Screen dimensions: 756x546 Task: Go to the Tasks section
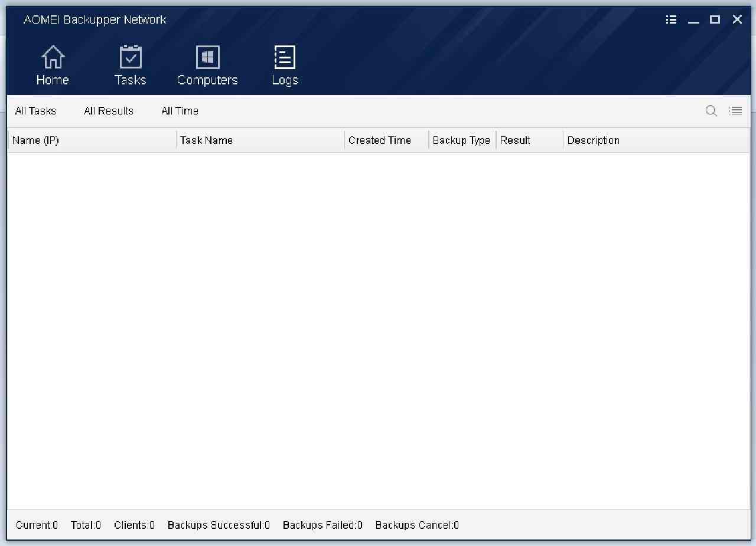[x=130, y=66]
